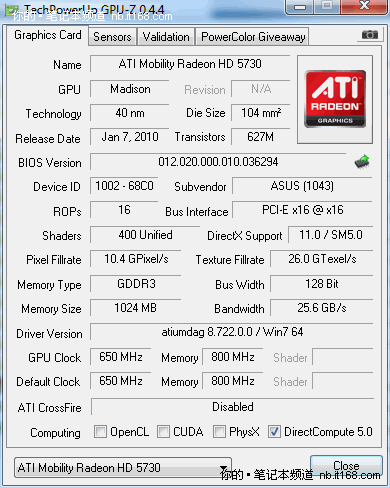Click the ATI Radeon Graphics logo
This screenshot has width=390, height=488.
coord(335,99)
